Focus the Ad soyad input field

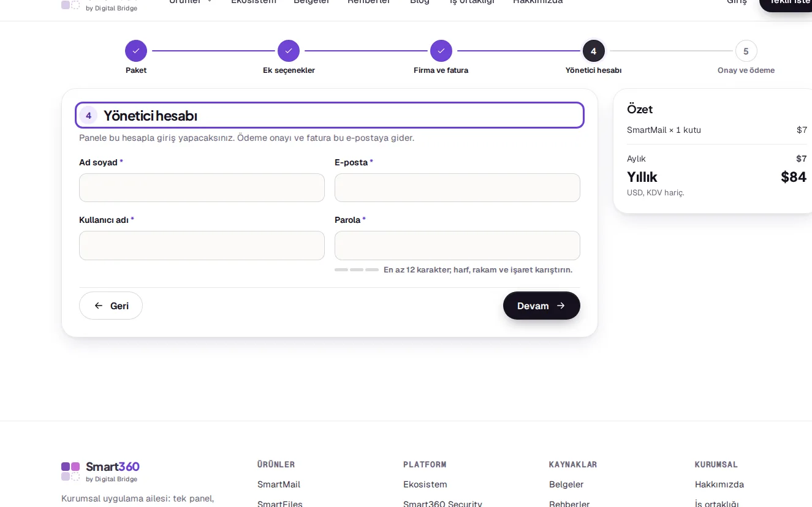pyautogui.click(x=202, y=187)
